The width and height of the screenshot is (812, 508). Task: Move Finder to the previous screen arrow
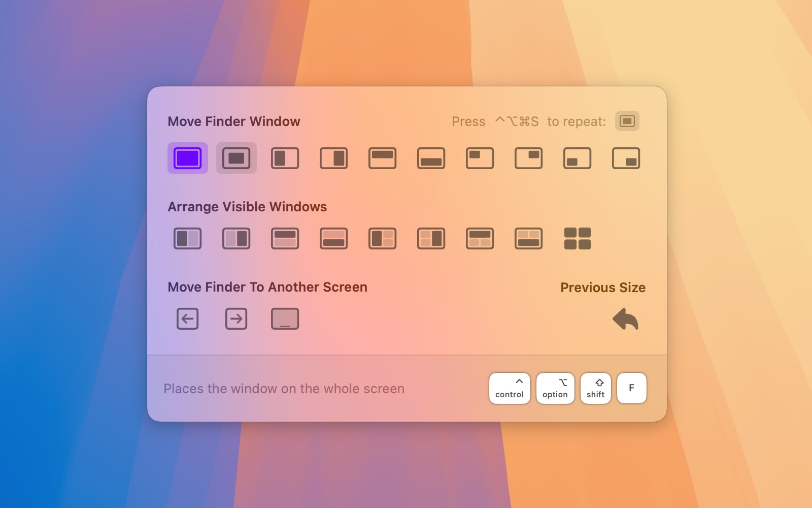pyautogui.click(x=188, y=319)
